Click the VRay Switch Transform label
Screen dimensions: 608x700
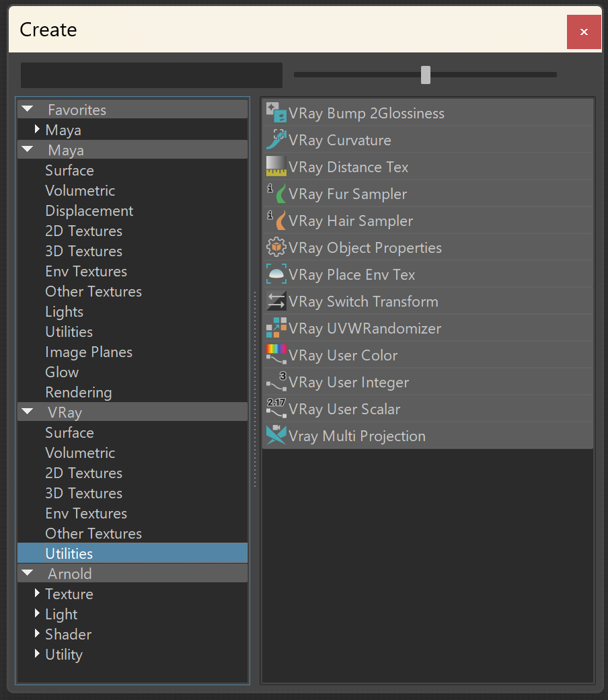coord(363,301)
